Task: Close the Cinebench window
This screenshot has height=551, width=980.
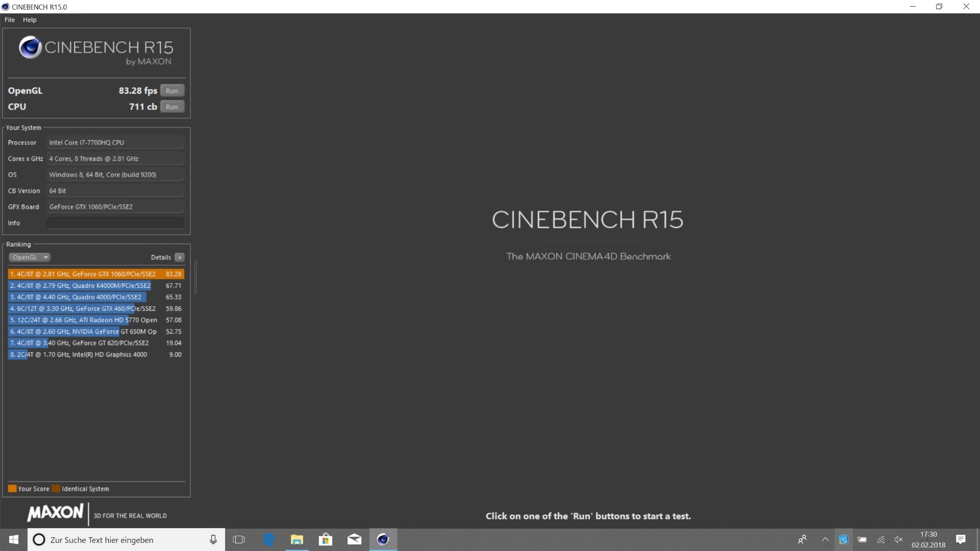Action: [966, 7]
